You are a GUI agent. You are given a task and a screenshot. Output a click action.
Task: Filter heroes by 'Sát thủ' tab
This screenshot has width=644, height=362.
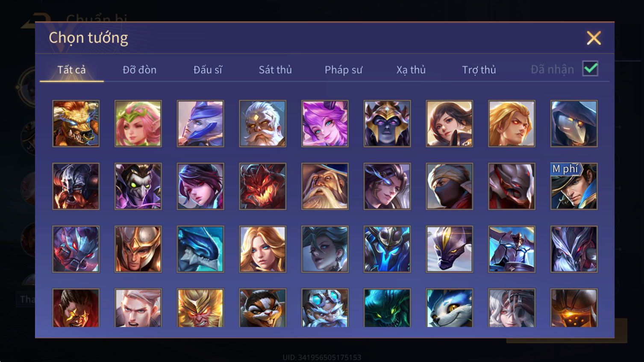click(275, 70)
